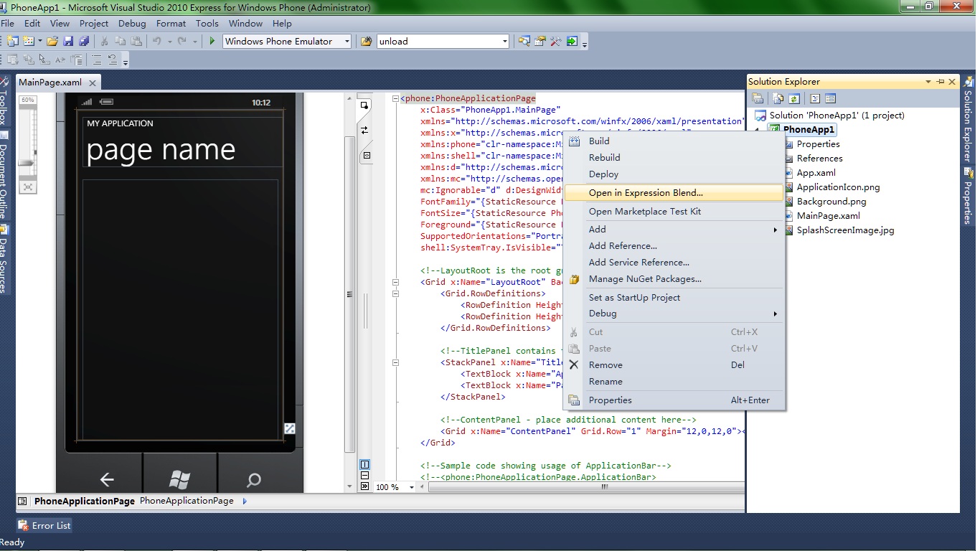Select Open in Expression Blend
Viewport: 980px width, 551px height.
(674, 192)
